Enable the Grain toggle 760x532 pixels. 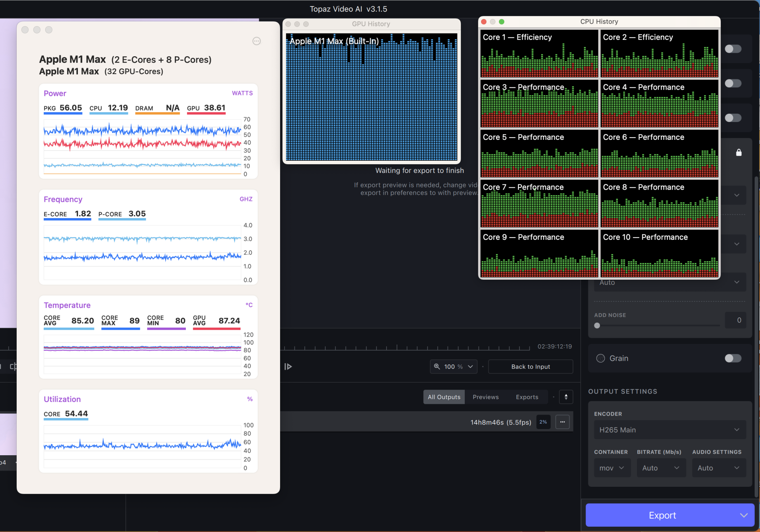[x=733, y=358]
